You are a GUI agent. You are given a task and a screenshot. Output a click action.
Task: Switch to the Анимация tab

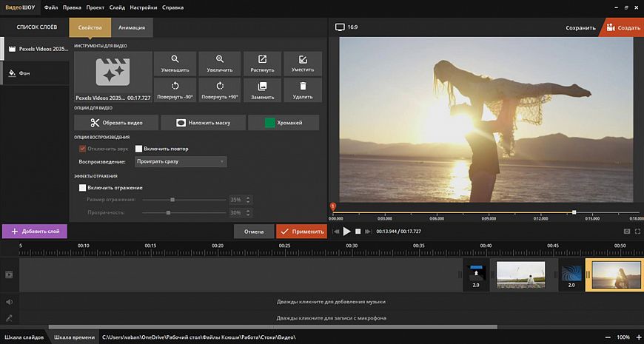132,27
